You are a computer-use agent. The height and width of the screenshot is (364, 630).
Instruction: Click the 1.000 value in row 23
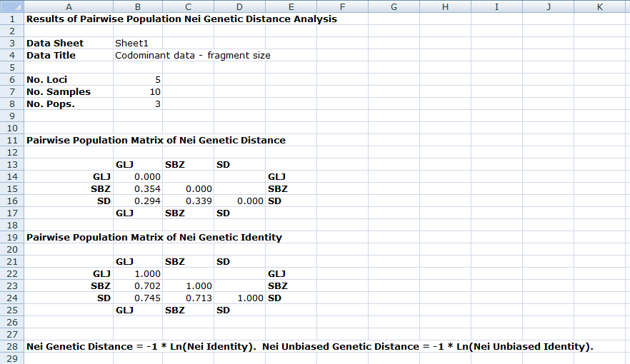(x=199, y=285)
